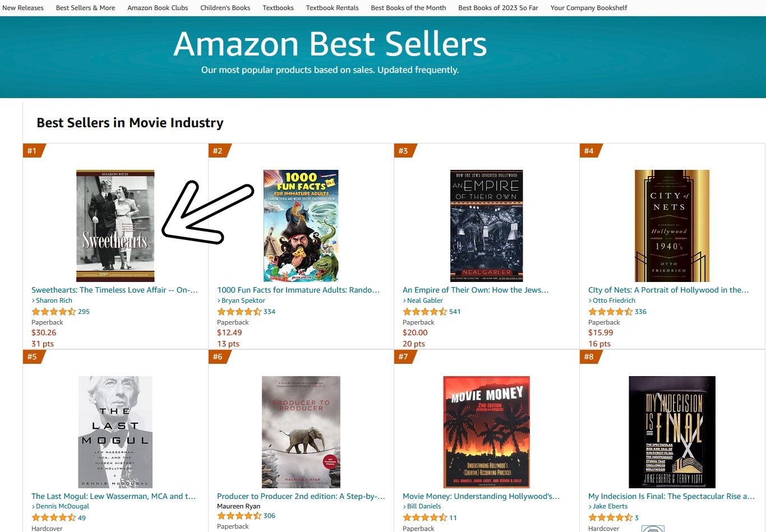Open Textbook Rentals in the navigation bar

[332, 8]
